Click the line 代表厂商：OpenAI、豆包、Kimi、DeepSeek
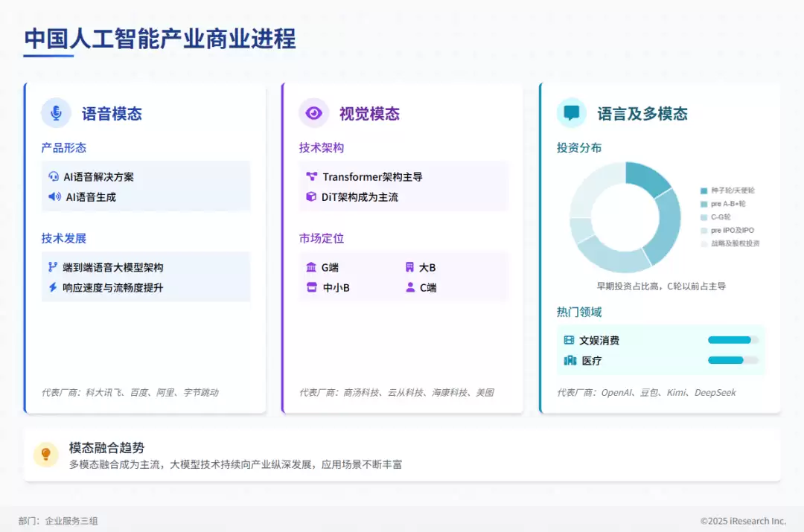Viewport: 804px width, 532px height. click(x=646, y=393)
